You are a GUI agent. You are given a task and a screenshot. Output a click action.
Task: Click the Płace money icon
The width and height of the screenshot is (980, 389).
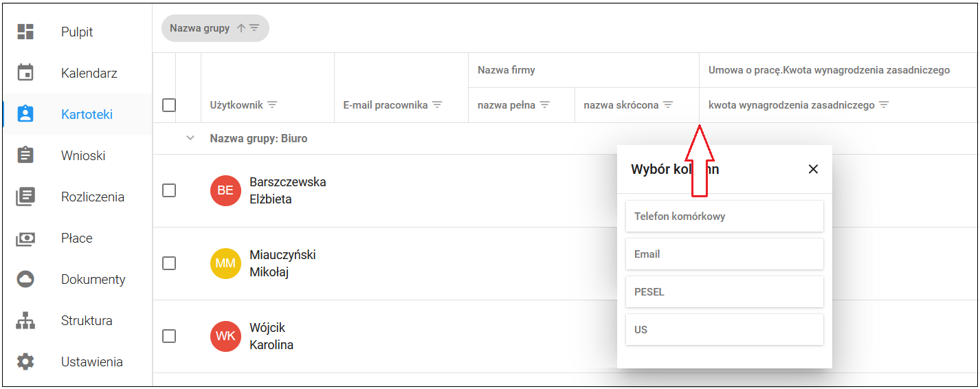tap(25, 238)
